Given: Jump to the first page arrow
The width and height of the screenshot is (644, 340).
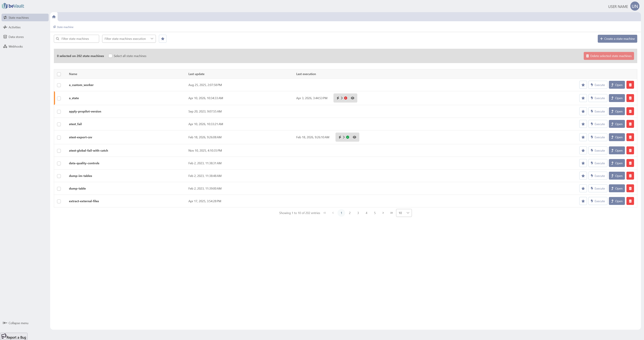Looking at the screenshot, I should coord(325,213).
